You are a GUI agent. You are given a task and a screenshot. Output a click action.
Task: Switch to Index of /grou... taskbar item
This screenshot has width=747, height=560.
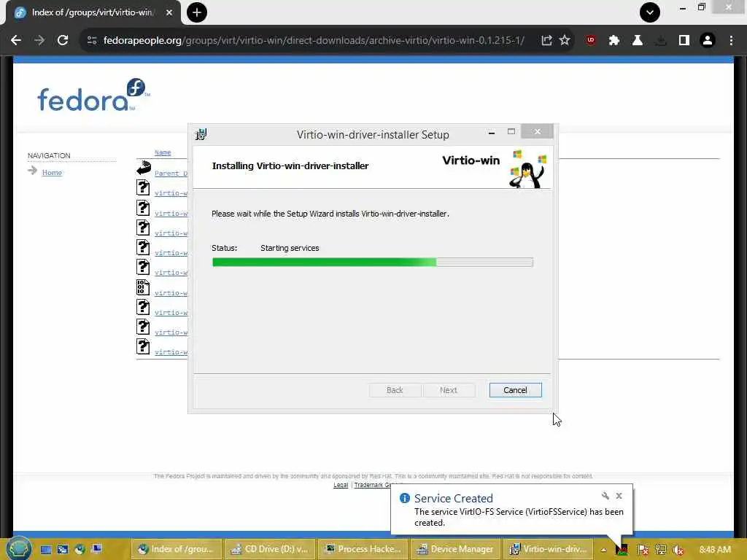(177, 549)
